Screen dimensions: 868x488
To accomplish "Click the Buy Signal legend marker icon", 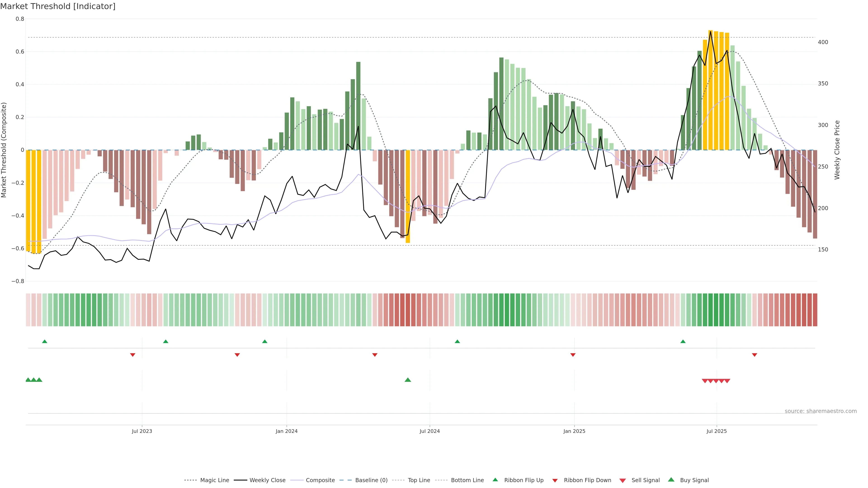I will coord(671,480).
